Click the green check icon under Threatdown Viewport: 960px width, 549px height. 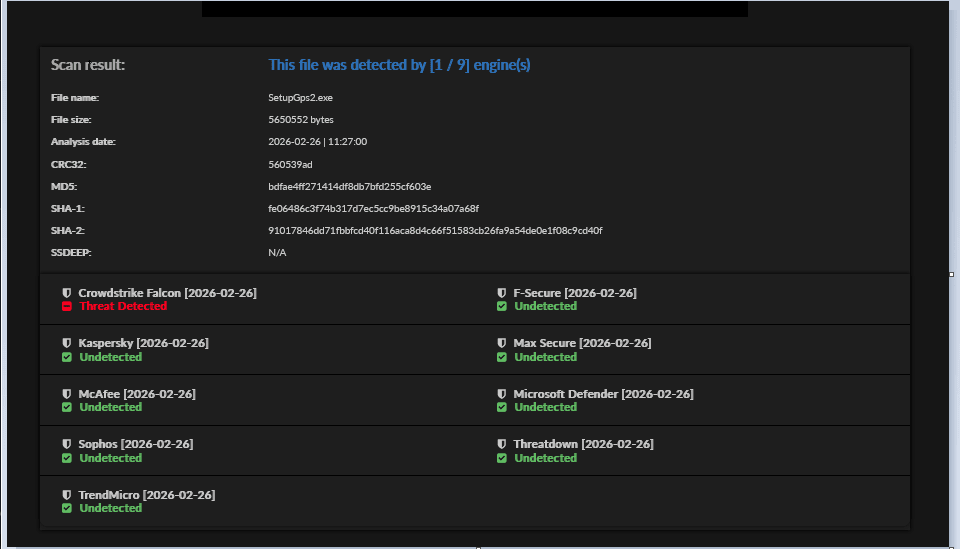[501, 458]
